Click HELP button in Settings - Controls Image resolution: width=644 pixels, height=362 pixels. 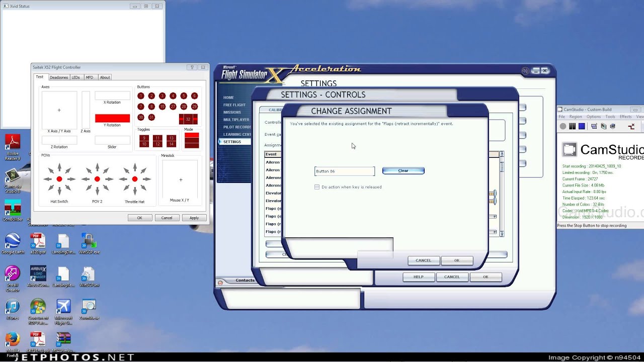point(419,277)
